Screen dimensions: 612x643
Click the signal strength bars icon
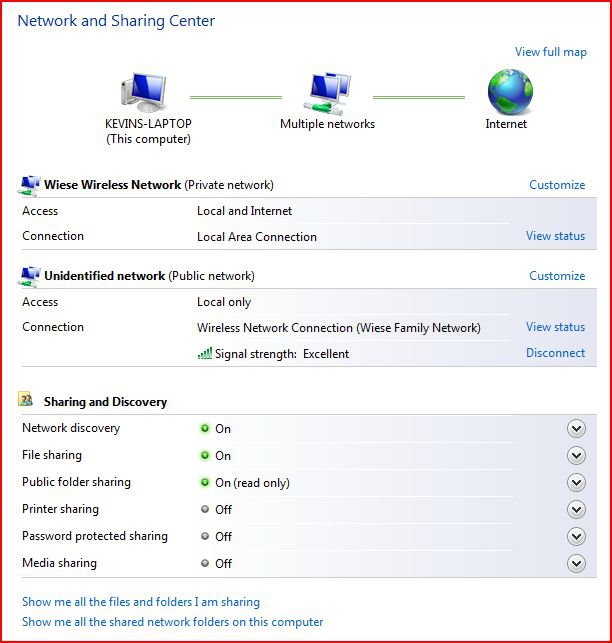[x=204, y=353]
